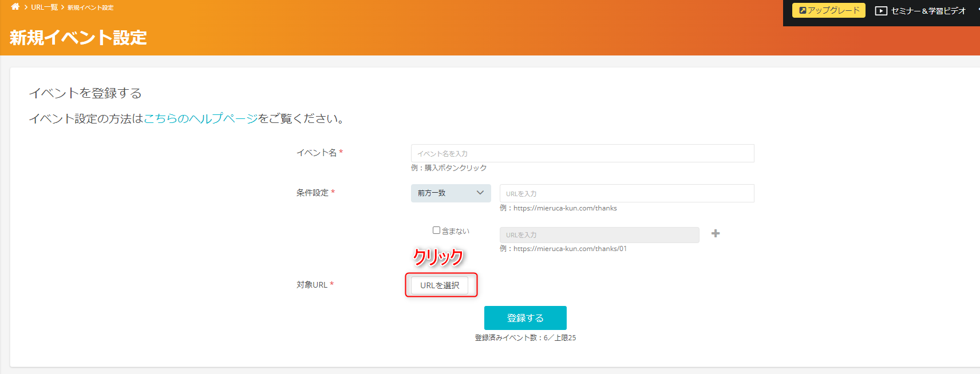Click the イベントを登録する heading
The image size is (980, 374).
pos(85,93)
